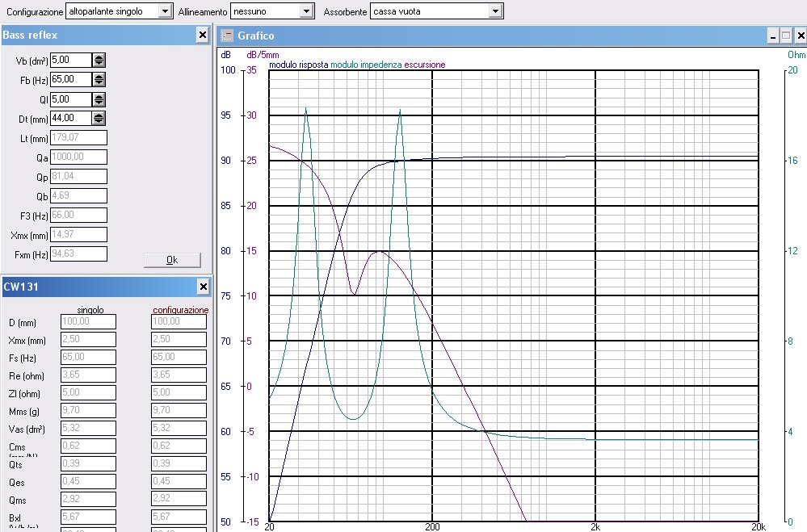Image resolution: width=807 pixels, height=532 pixels.
Task: Close the Bass reflex panel
Action: click(203, 35)
